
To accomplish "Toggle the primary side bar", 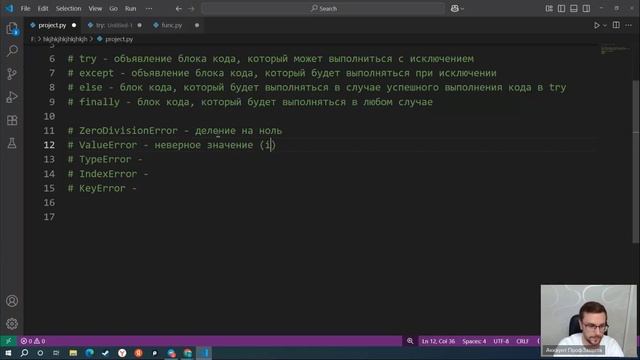I will (x=562, y=9).
